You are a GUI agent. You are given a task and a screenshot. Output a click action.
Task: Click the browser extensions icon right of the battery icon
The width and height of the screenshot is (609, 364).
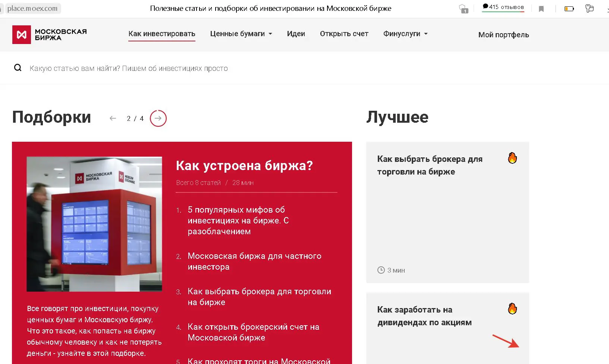pyautogui.click(x=589, y=8)
